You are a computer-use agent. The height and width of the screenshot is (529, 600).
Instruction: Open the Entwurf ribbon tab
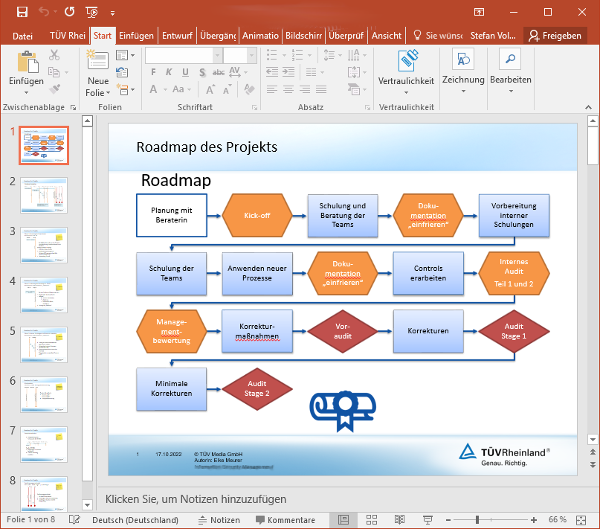click(x=176, y=35)
